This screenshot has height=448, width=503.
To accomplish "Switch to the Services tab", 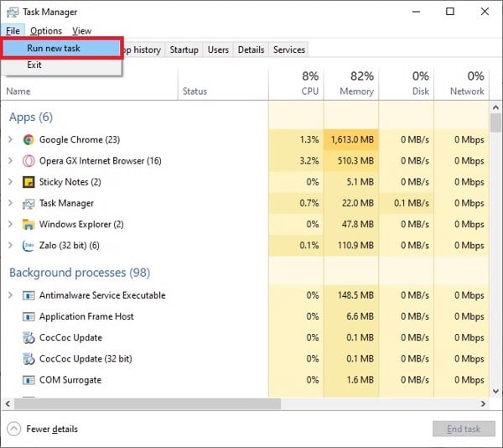I will (x=289, y=49).
